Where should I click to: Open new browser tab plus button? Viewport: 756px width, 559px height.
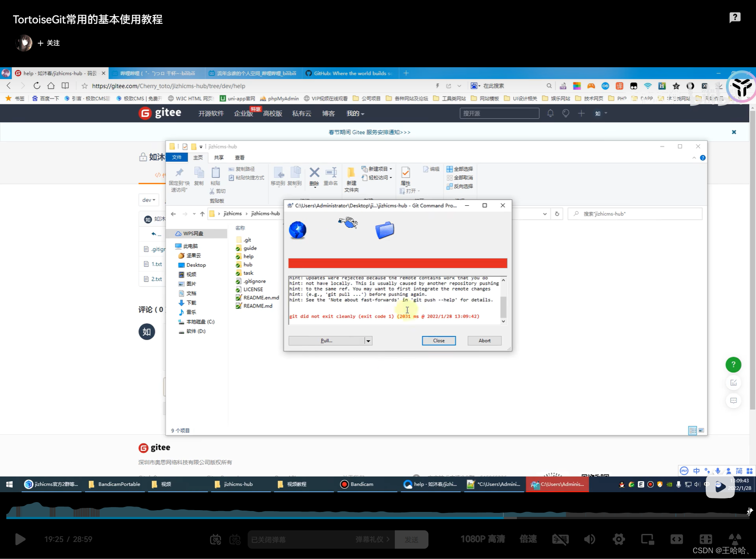coord(406,73)
